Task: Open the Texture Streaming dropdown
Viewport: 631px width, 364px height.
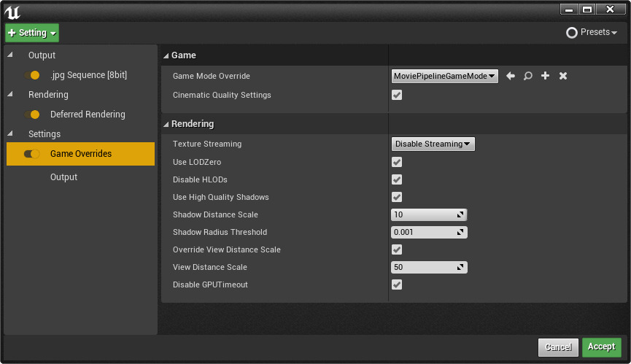Action: pyautogui.click(x=433, y=144)
